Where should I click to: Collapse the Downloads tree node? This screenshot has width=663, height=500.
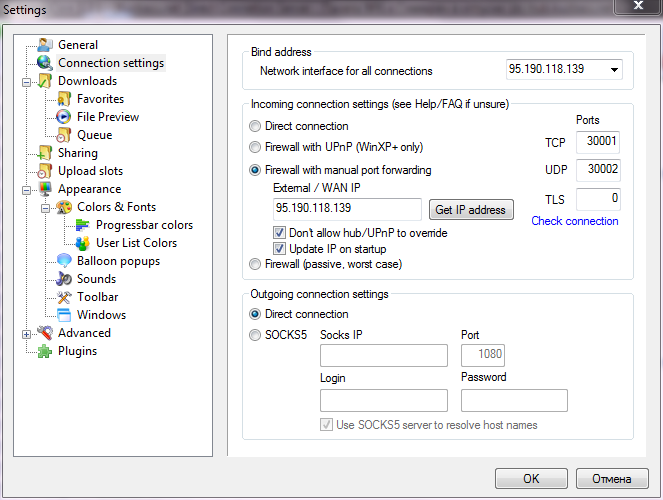(x=26, y=82)
